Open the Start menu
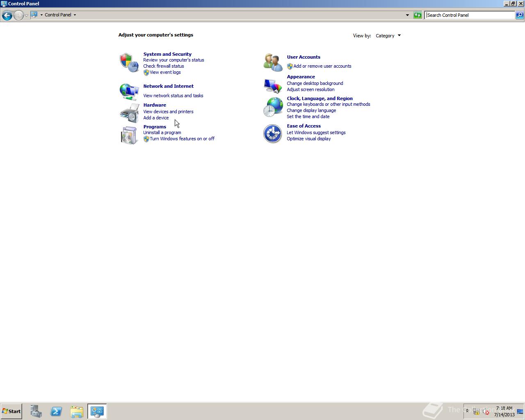 click(11, 411)
